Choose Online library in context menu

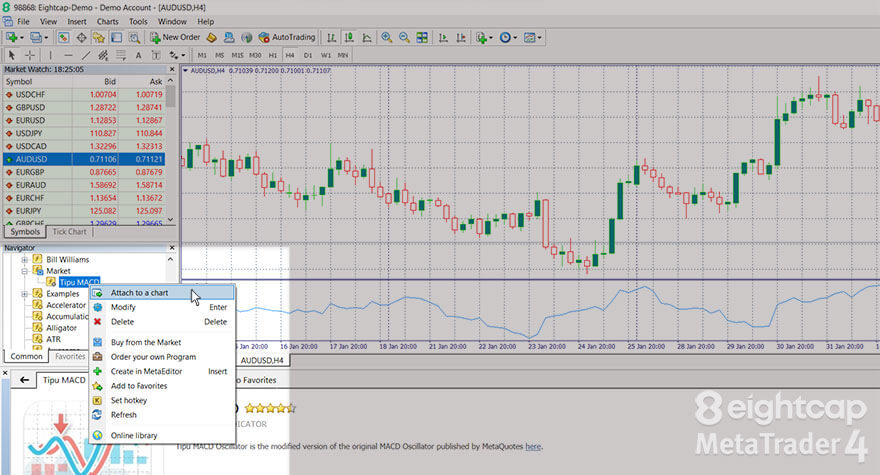click(162, 435)
